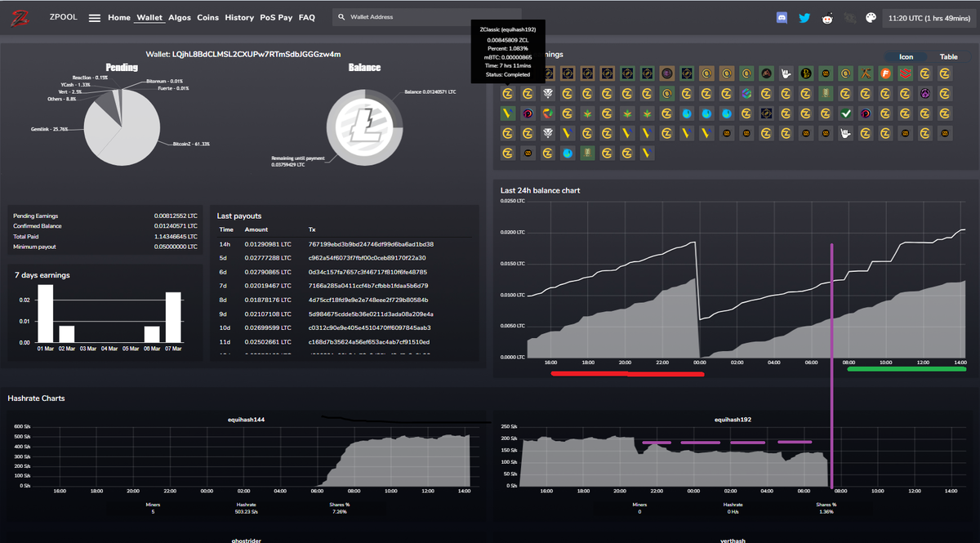
Task: Open the PoS Pay page
Action: tap(276, 17)
